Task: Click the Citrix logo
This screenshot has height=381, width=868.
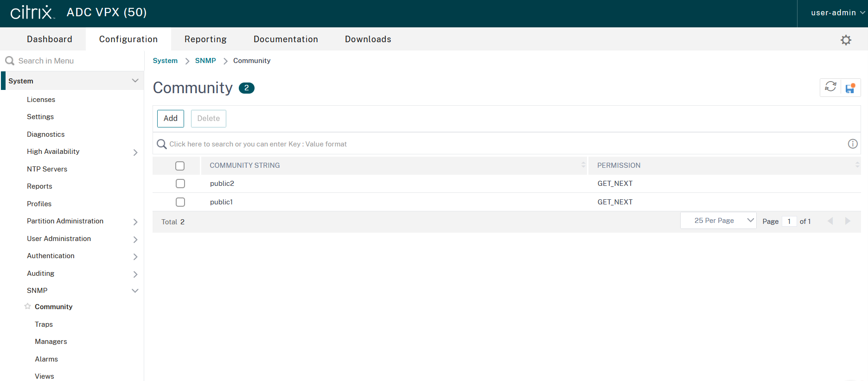Action: tap(32, 13)
